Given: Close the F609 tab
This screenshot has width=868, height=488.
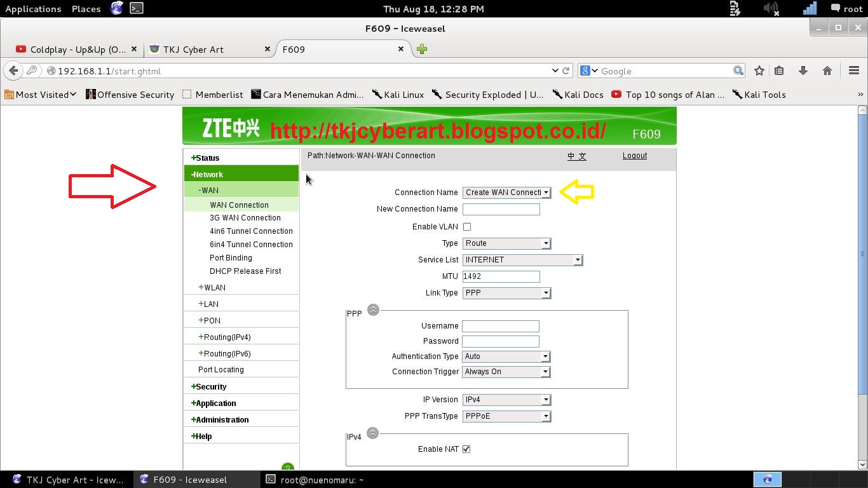Looking at the screenshot, I should pos(401,49).
